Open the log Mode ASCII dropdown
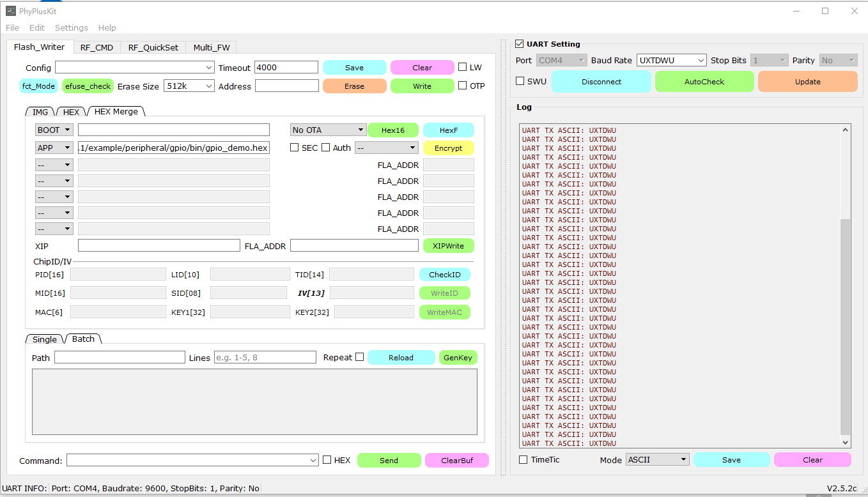Viewport: 868px width, 497px height. pos(658,459)
